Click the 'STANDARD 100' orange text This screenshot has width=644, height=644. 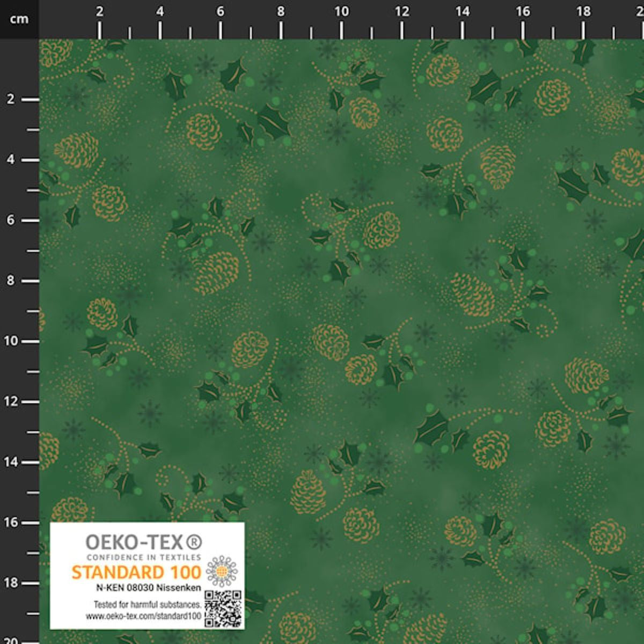(136, 572)
